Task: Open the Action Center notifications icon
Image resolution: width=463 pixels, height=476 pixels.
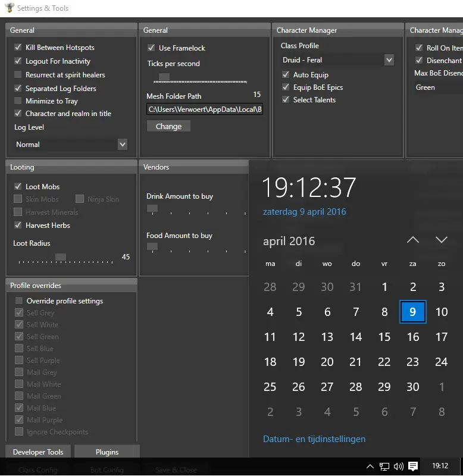Action: point(413,466)
